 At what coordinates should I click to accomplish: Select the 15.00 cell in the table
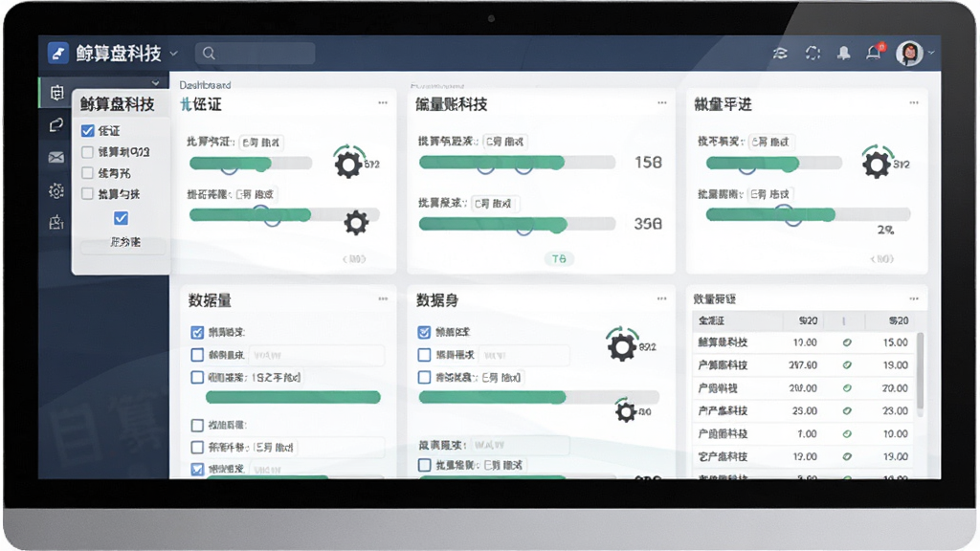click(x=896, y=342)
